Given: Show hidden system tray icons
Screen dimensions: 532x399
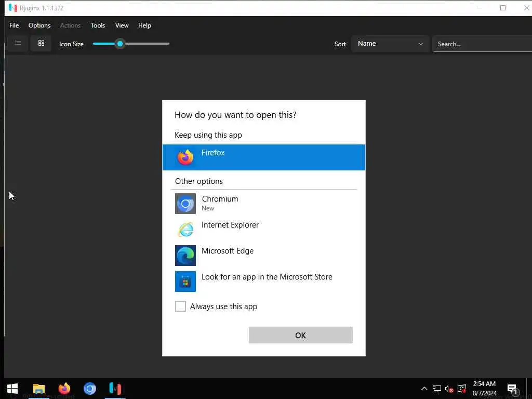Looking at the screenshot, I should (x=424, y=389).
